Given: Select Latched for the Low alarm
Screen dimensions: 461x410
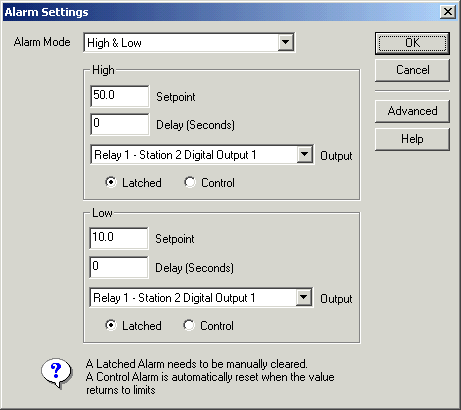Looking at the screenshot, I should [x=111, y=325].
